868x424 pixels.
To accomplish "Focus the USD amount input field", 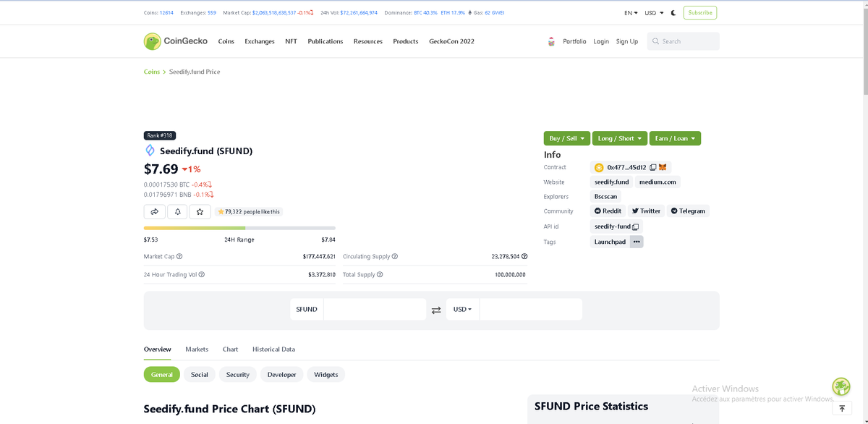I will pyautogui.click(x=531, y=309).
